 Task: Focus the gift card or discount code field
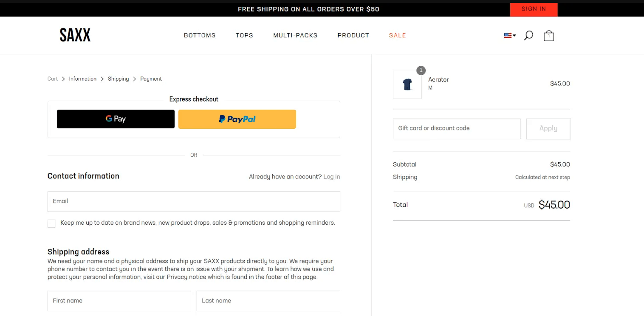pyautogui.click(x=457, y=129)
